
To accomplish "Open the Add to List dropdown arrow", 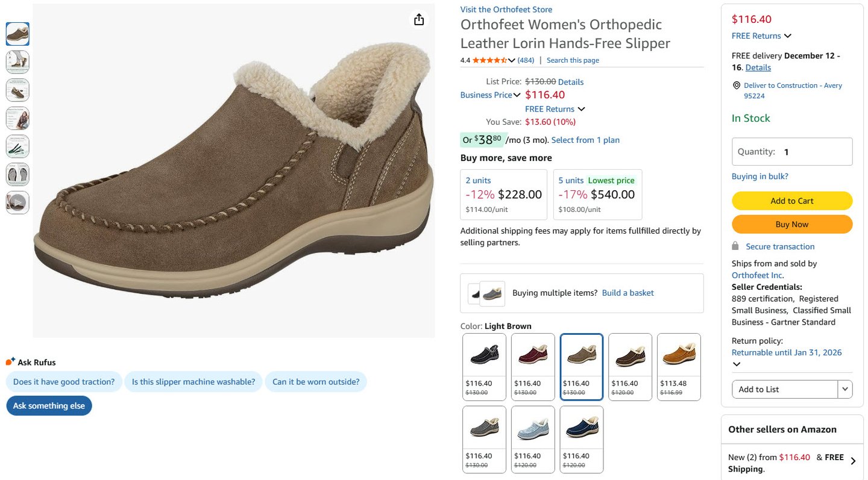I will [845, 390].
